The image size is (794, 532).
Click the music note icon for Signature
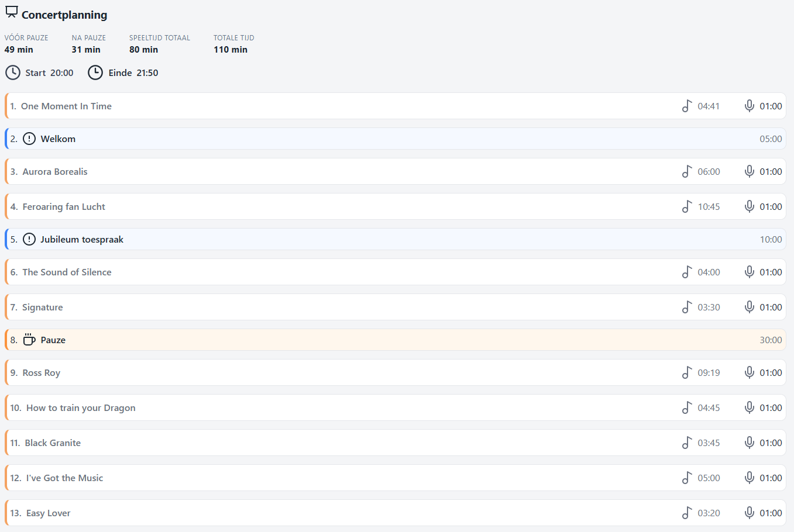687,307
